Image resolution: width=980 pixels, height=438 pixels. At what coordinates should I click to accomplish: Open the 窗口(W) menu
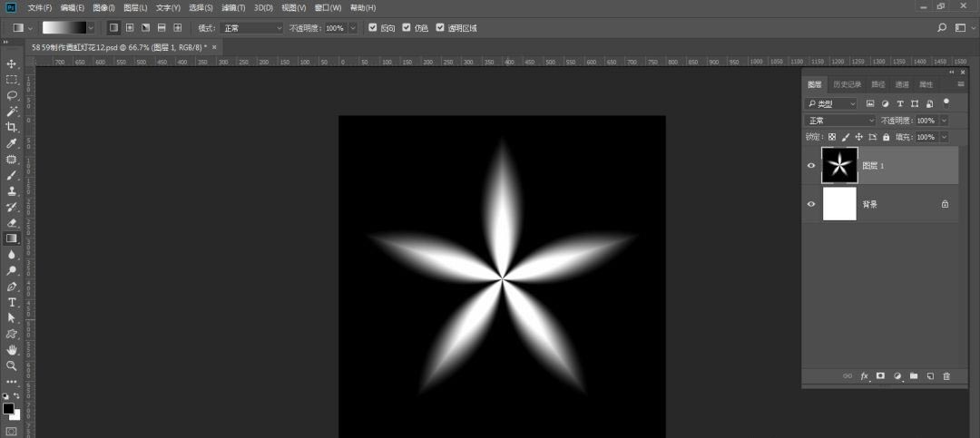[x=328, y=8]
